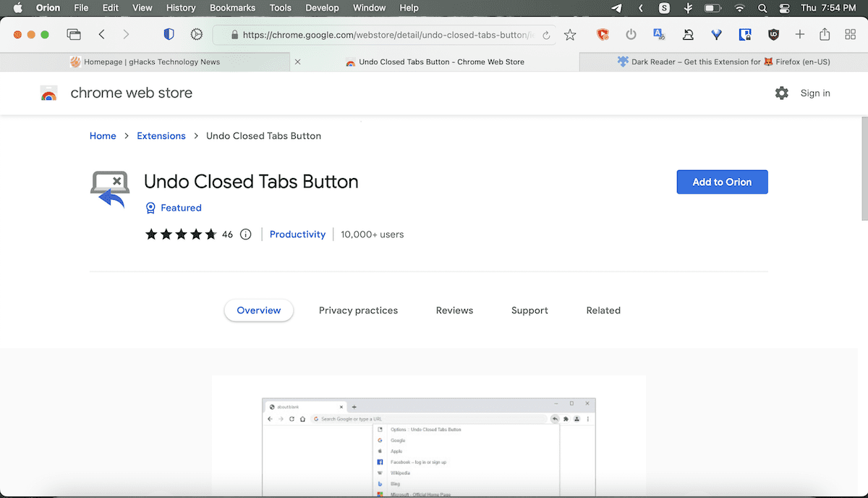The height and width of the screenshot is (498, 868).
Task: Select the Overview tab
Action: (x=258, y=311)
